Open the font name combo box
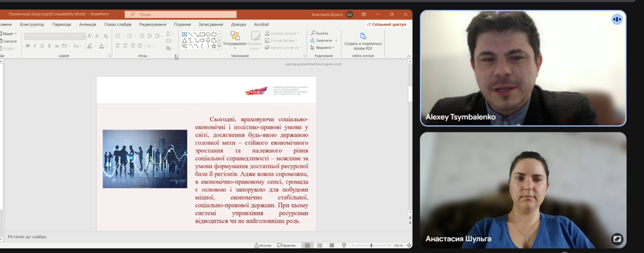 [x=47, y=36]
